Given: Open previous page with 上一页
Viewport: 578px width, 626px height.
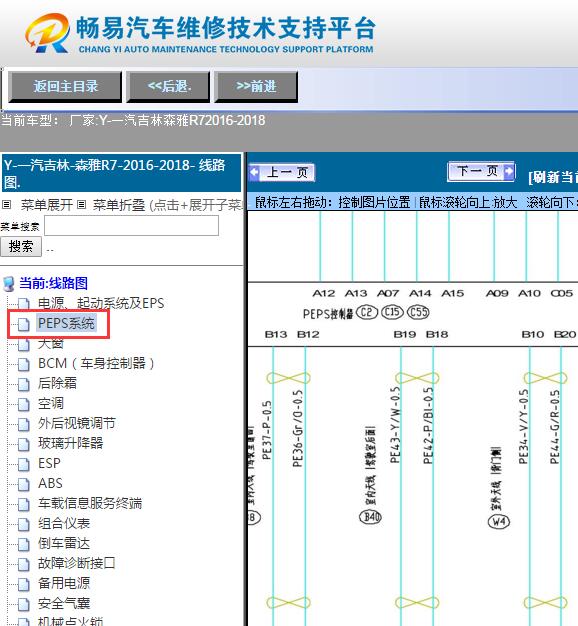Looking at the screenshot, I should pos(282,172).
